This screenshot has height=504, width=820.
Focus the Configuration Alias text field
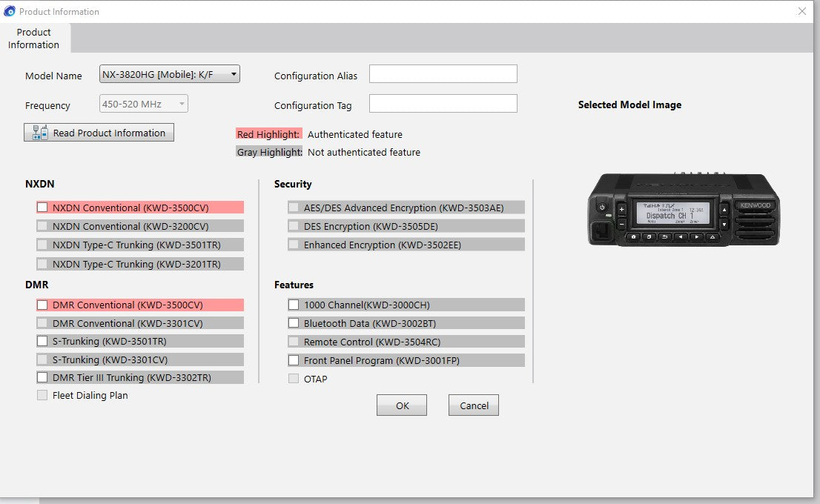(x=443, y=74)
